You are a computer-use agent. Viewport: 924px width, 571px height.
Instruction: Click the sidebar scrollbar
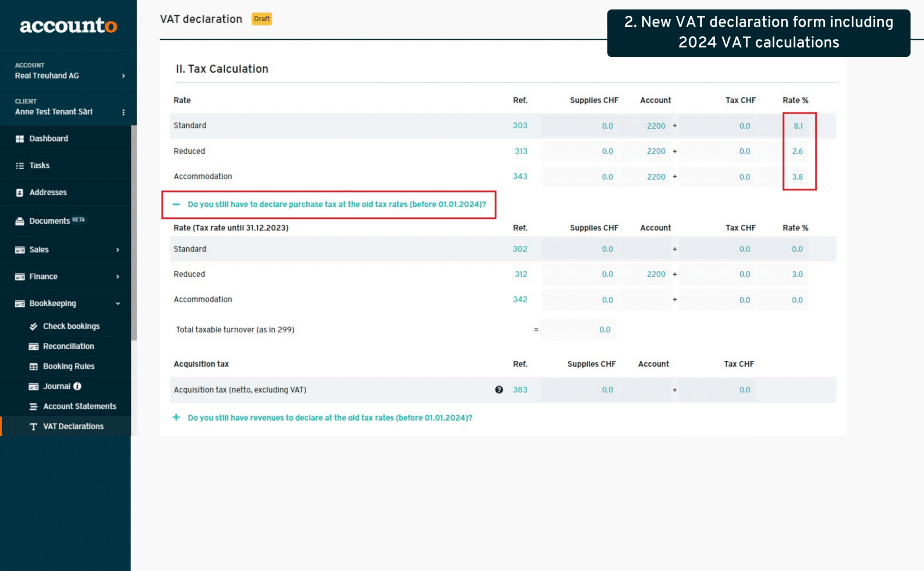(x=134, y=233)
